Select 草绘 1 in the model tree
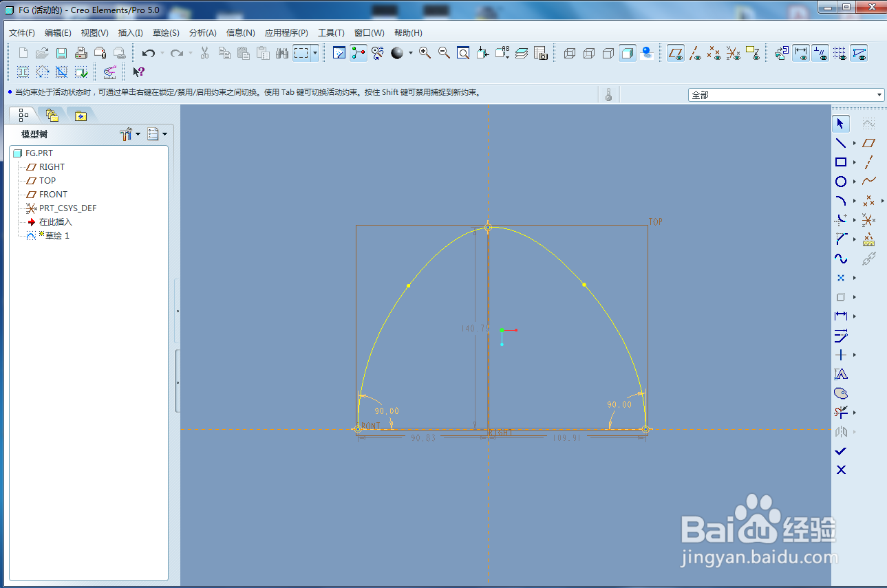The width and height of the screenshot is (887, 588). pyautogui.click(x=48, y=236)
